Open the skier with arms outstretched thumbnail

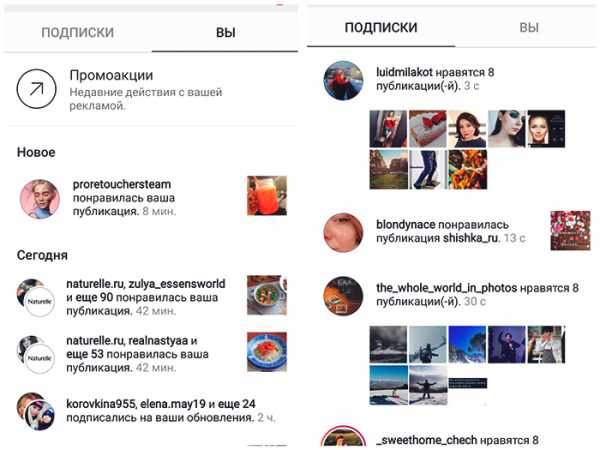click(428, 385)
